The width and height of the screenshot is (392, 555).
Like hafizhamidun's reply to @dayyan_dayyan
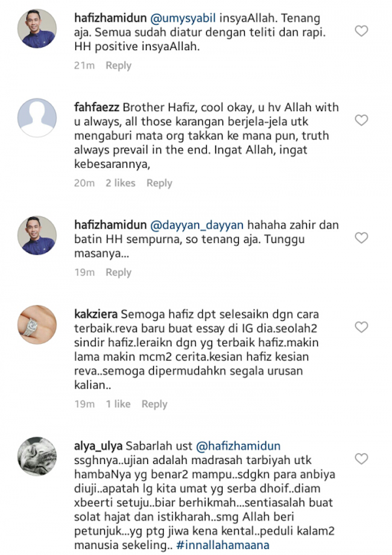[361, 238]
